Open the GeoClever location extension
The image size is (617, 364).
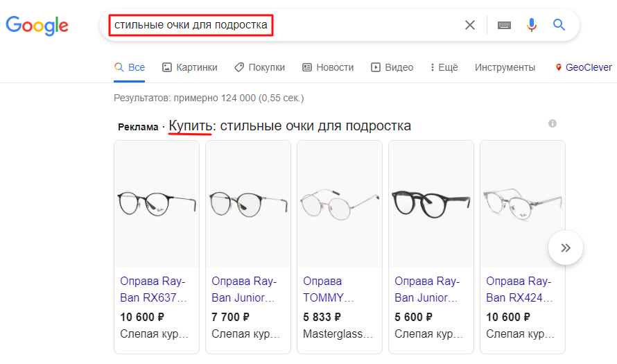584,67
